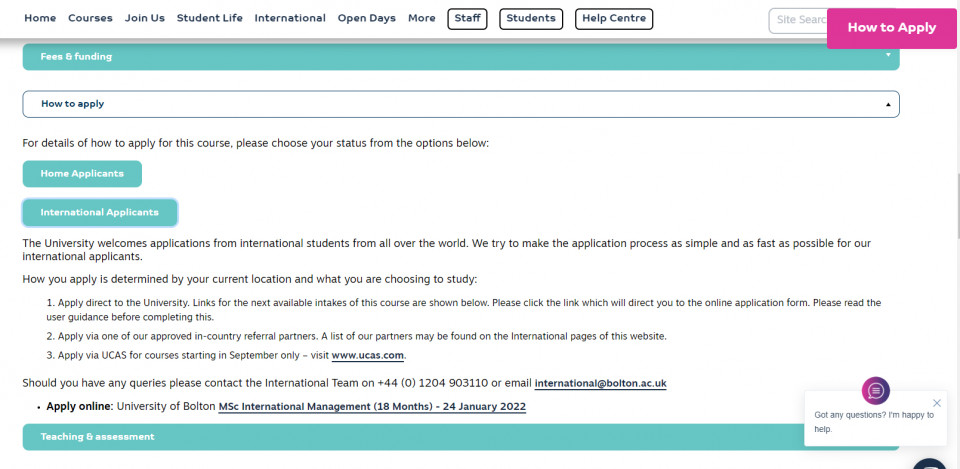The width and height of the screenshot is (960, 469).
Task: Click the How to apply arrow
Action: (888, 105)
